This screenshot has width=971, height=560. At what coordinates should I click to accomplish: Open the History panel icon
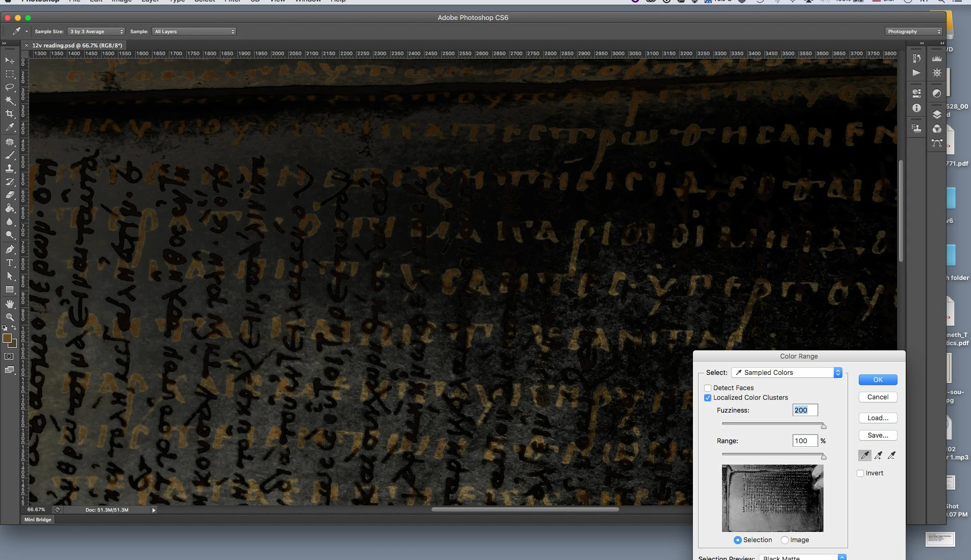[x=916, y=59]
